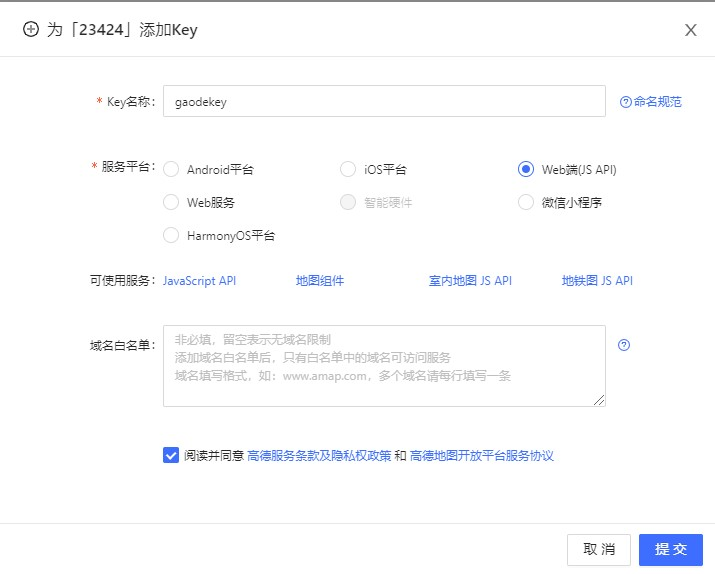715x574 pixels.
Task: Open the 命名规范 naming rules help link
Action: pos(651,102)
